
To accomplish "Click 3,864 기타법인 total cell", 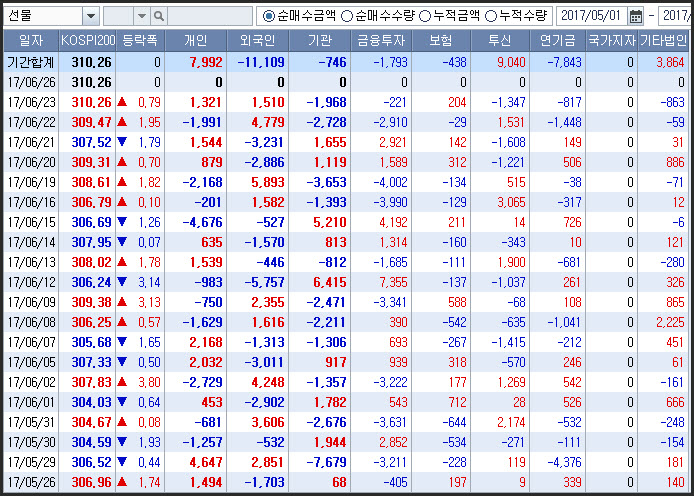I will (670, 62).
